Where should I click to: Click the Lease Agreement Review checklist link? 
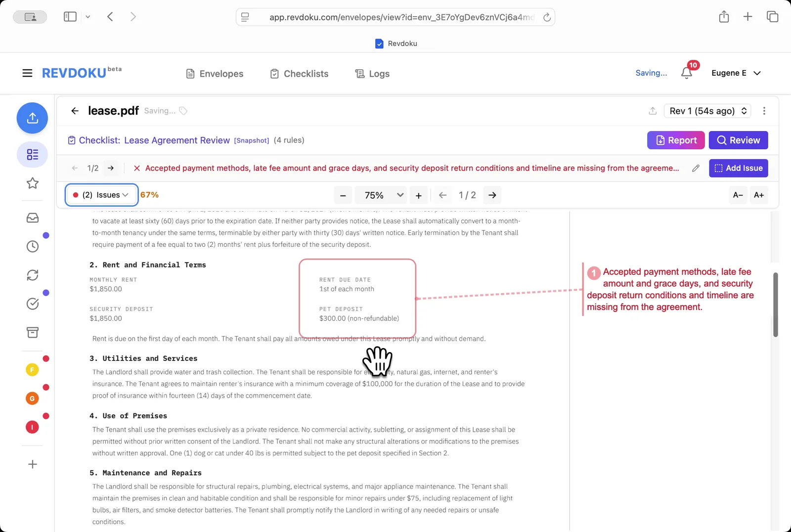point(176,140)
